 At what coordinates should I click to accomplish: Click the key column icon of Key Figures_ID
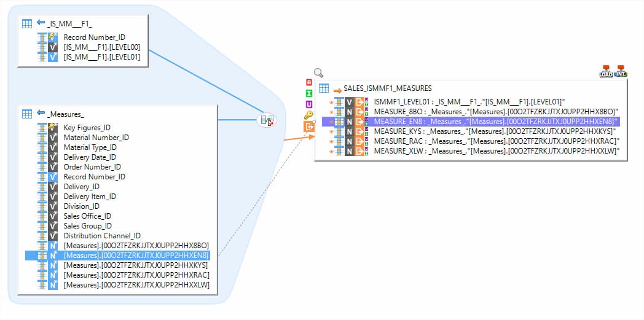(53, 128)
